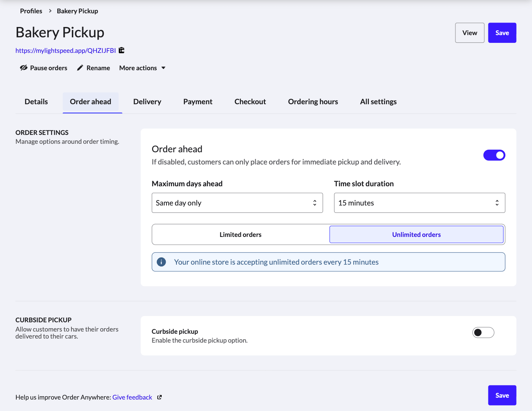Go to the All settings tab
This screenshot has height=411, width=532.
coord(378,102)
